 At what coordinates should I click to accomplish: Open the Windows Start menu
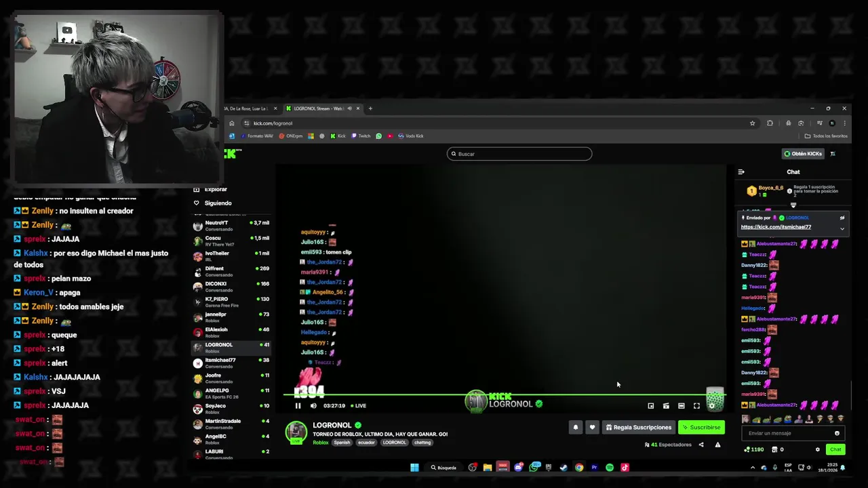414,468
